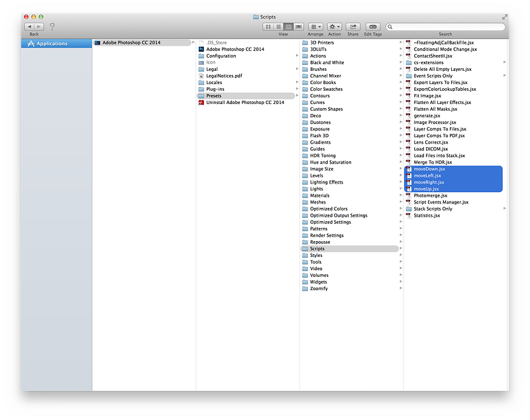Select the Presets folder
The width and height of the screenshot is (530, 420).
(x=246, y=96)
